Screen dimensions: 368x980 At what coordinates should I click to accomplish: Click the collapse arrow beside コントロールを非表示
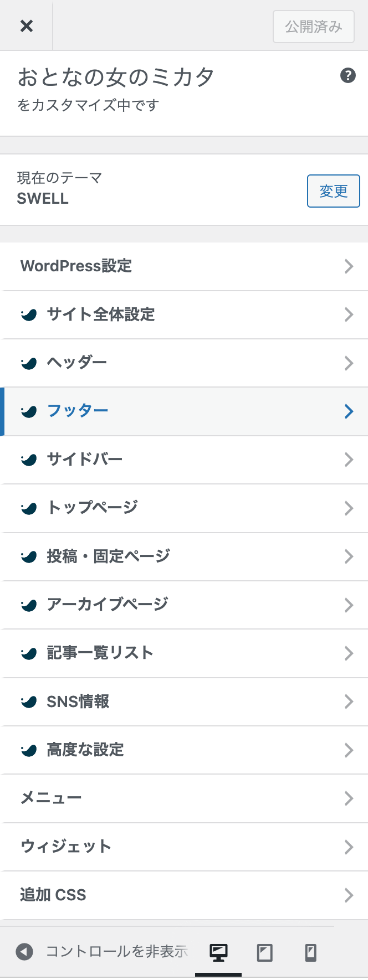coord(24,952)
